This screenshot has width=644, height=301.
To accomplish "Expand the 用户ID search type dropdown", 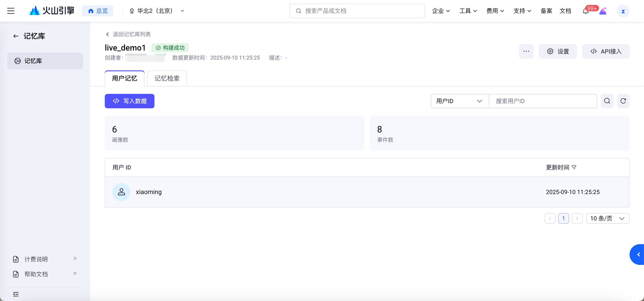I will pos(460,101).
